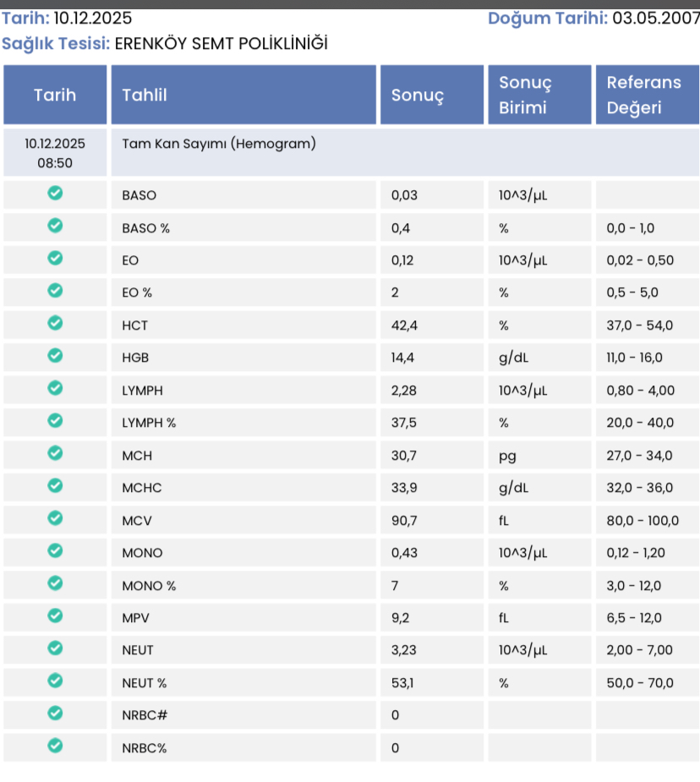Click the status check beside NEUT %
The height and width of the screenshot is (782, 700).
(x=55, y=681)
